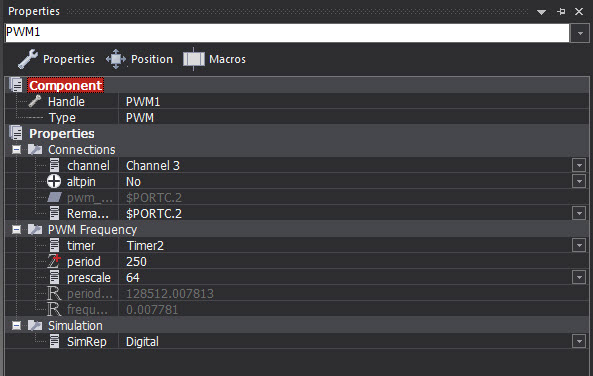Click the document icon next to Component
This screenshot has height=376, width=593.
click(16, 85)
